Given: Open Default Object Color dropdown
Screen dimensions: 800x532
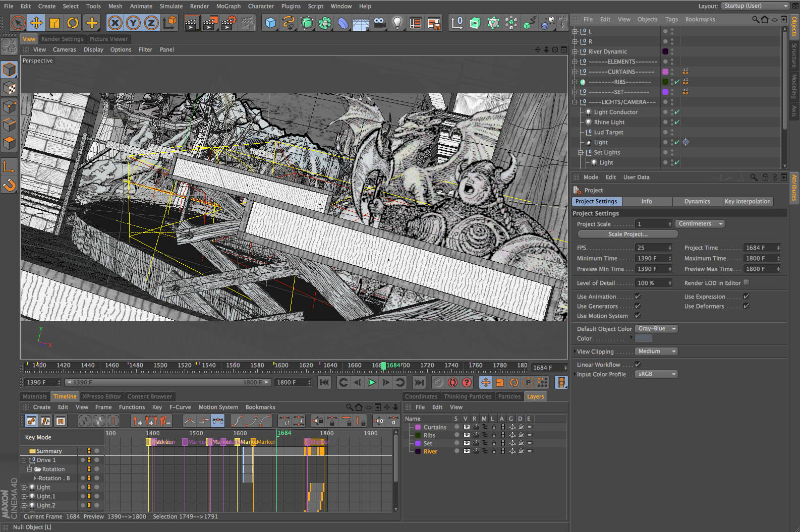Looking at the screenshot, I should (656, 328).
